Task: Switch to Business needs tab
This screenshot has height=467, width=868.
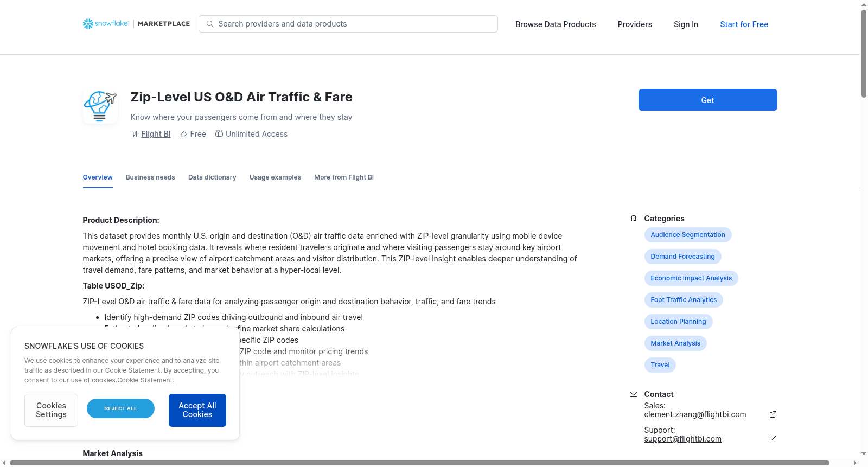Action: click(150, 177)
